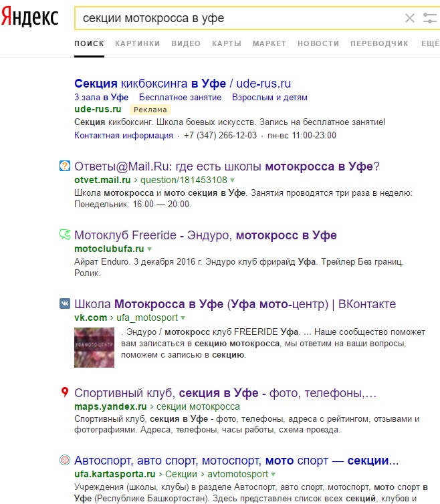Click the Яндекс logo
The image size is (440, 504).
(29, 17)
